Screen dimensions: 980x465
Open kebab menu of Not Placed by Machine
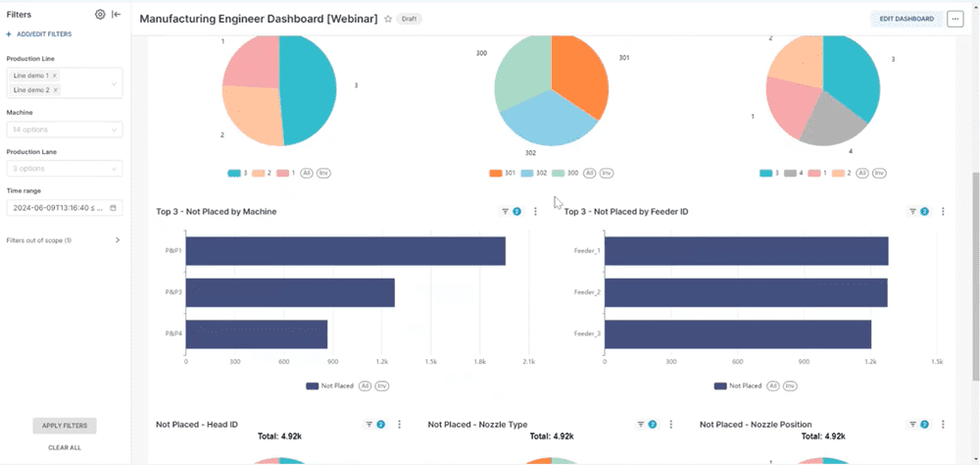pyautogui.click(x=536, y=212)
